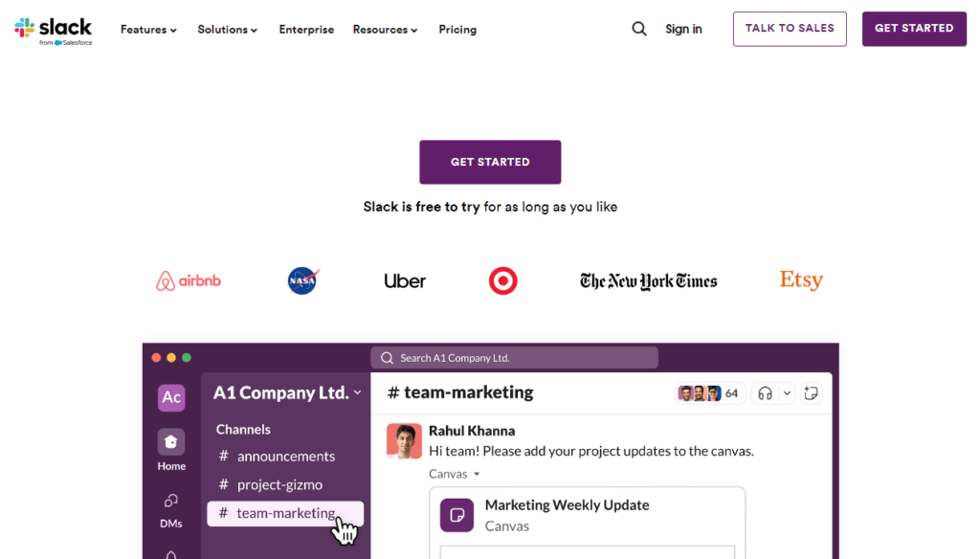
Task: Collapse the Canvas preview in Rahul's message
Action: pyautogui.click(x=454, y=473)
